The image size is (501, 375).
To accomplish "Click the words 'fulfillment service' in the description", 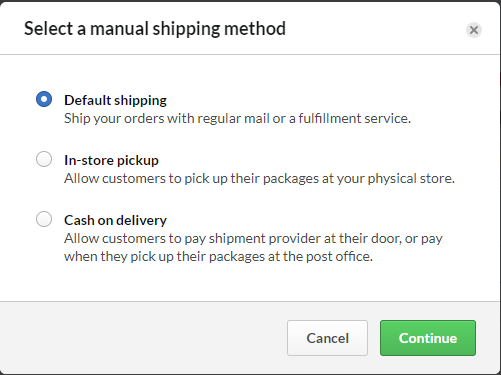I will click(354, 118).
